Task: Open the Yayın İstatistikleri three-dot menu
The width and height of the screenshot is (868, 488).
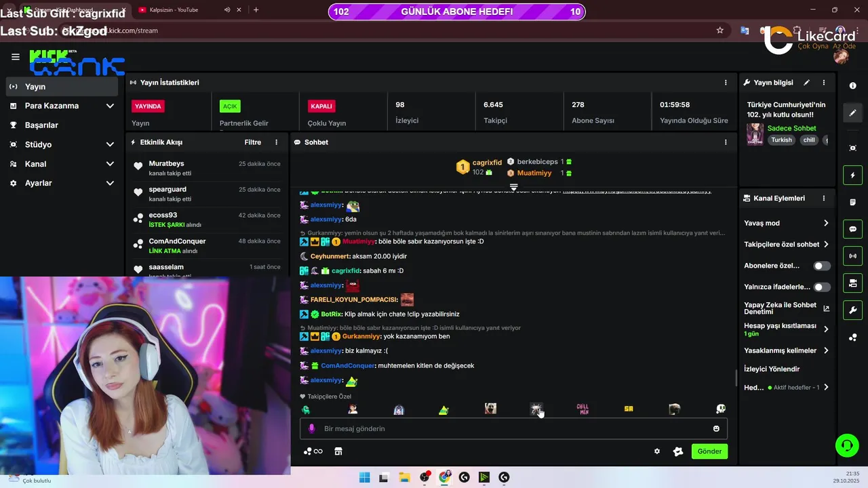Action: click(726, 83)
